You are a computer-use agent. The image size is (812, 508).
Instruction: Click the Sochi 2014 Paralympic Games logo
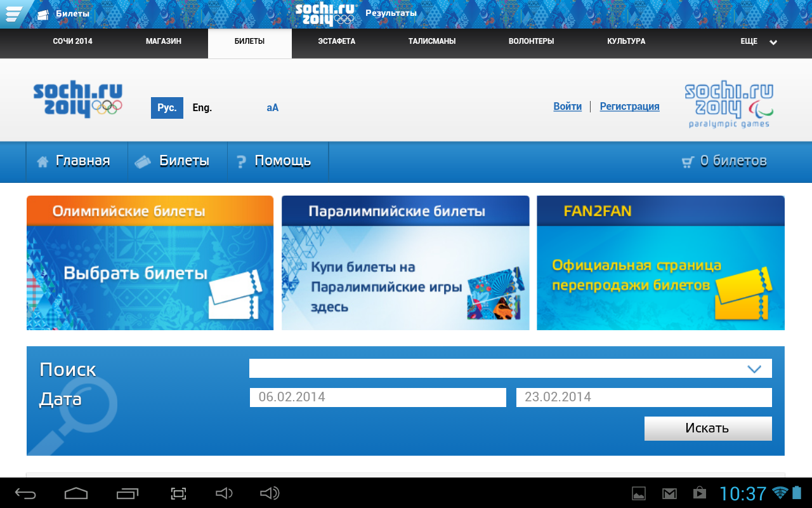click(x=729, y=104)
